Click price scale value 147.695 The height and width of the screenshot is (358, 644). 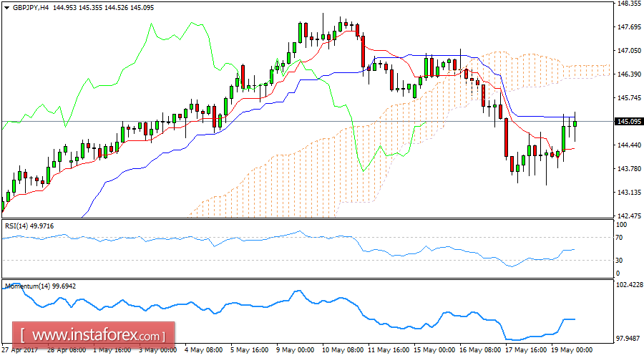point(629,26)
